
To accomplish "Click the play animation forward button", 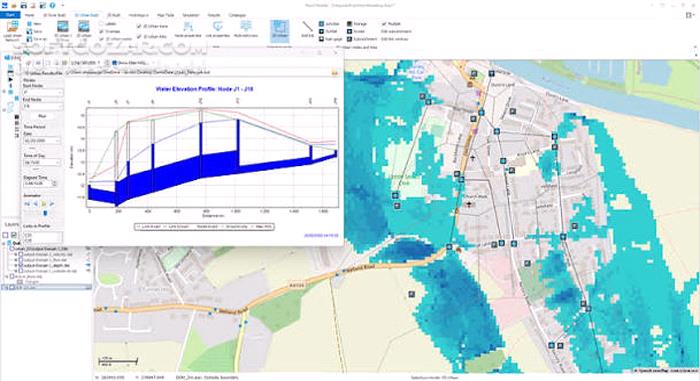I will (x=44, y=204).
